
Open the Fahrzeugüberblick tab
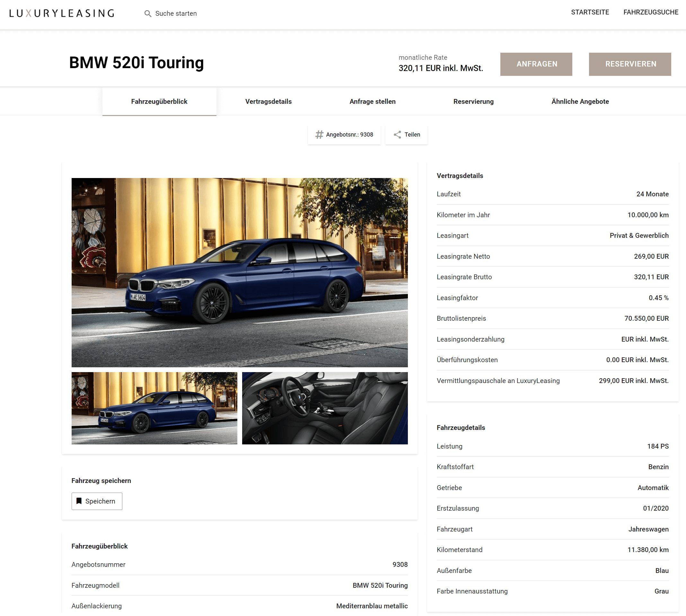[159, 102]
